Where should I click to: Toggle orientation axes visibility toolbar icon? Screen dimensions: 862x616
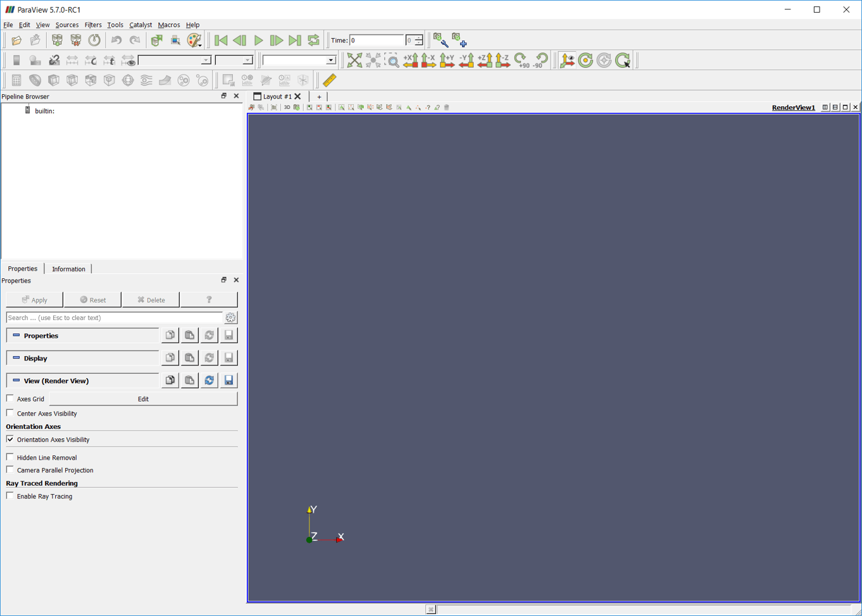(x=567, y=60)
